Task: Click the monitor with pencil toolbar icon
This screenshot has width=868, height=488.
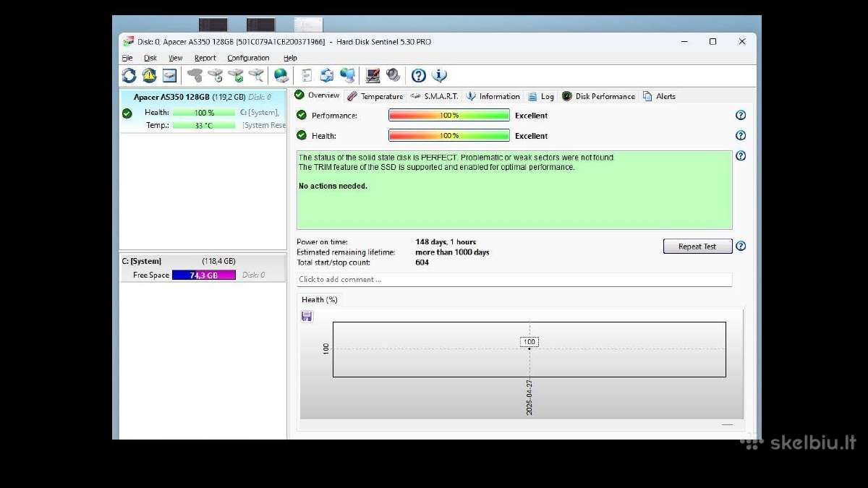Action: point(373,75)
